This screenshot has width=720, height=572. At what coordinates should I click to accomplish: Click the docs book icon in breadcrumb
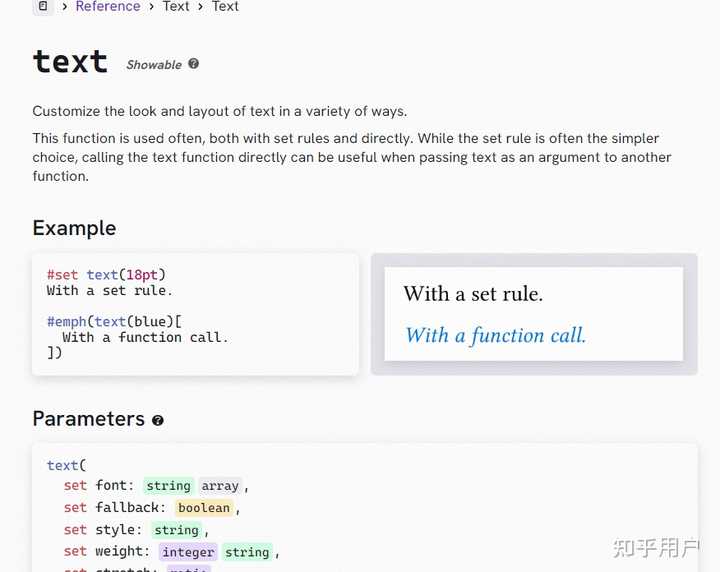pyautogui.click(x=43, y=6)
